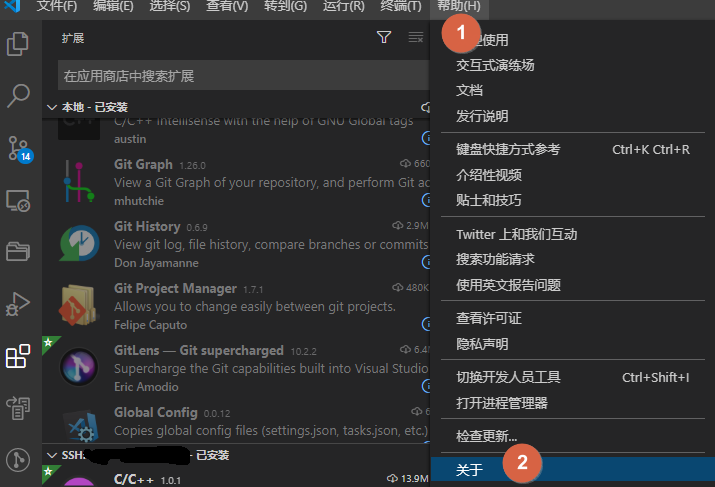Open the Remote Explorer monitor icon
715x487 pixels.
pyautogui.click(x=18, y=200)
